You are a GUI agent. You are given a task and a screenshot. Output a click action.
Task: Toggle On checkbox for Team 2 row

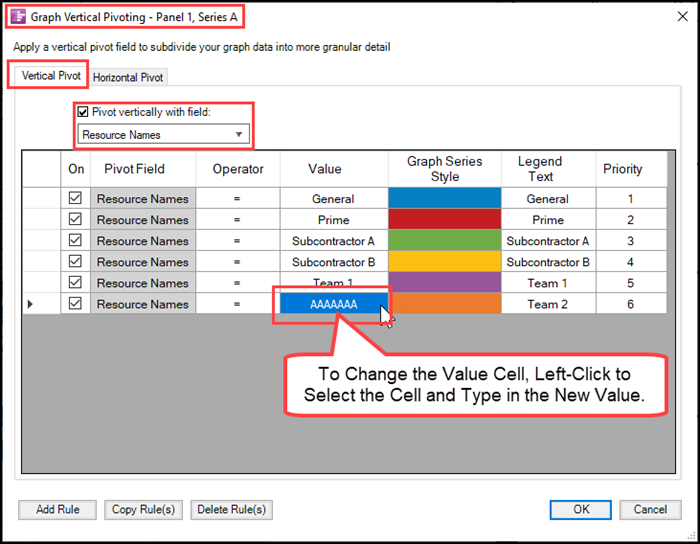pos(75,303)
